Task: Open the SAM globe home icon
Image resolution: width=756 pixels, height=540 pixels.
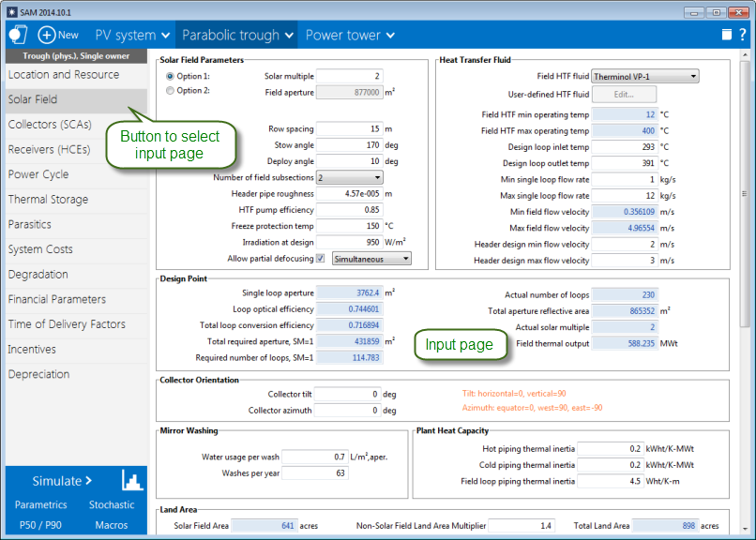Action: point(17,33)
